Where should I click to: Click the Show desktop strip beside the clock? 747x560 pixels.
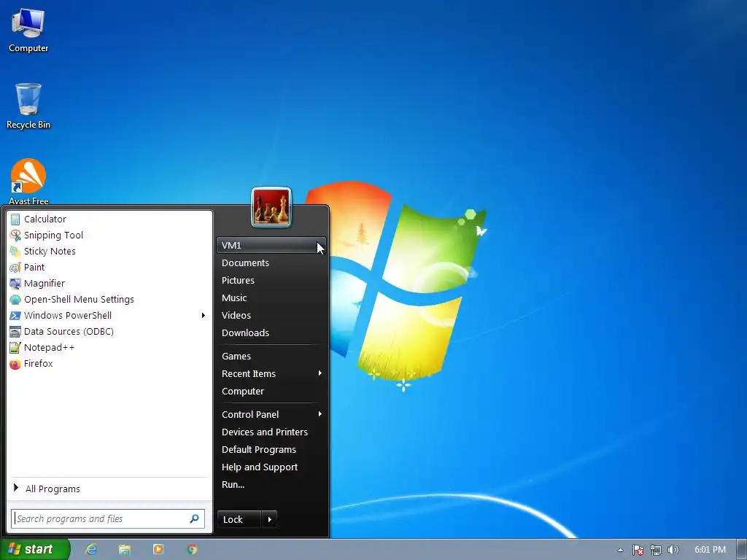[741, 550]
